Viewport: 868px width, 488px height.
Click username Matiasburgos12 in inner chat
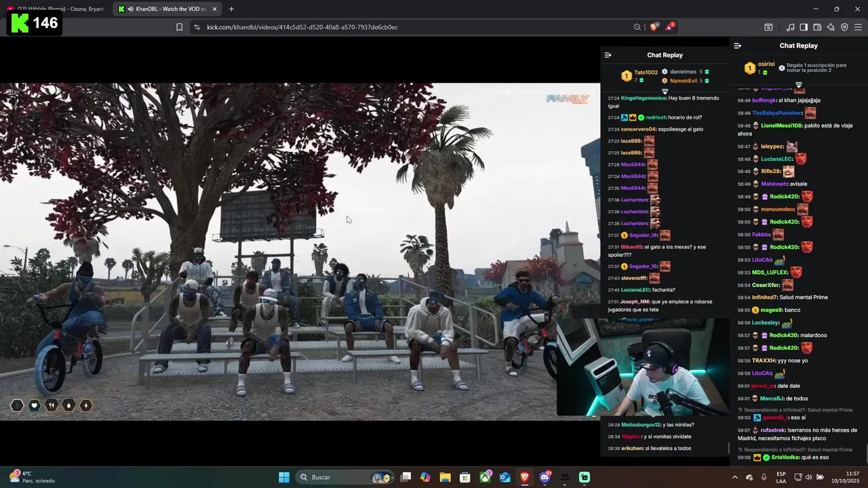click(x=641, y=424)
